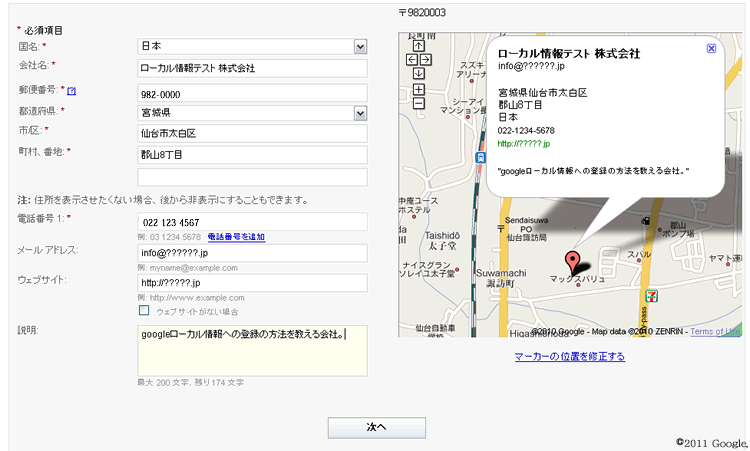This screenshot has height=451, width=750.
Task: Click the 電話番号 1 phone field
Action: [253, 222]
